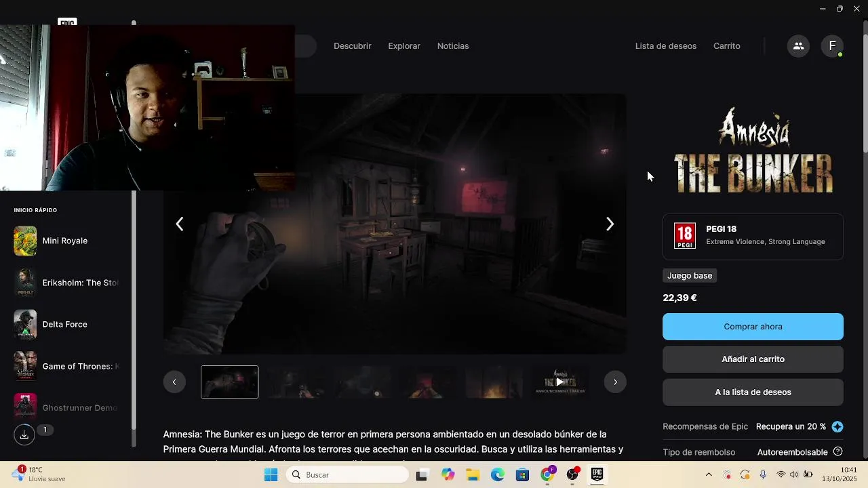The height and width of the screenshot is (488, 868).
Task: Open the Task View taskbar icon
Action: point(422,474)
